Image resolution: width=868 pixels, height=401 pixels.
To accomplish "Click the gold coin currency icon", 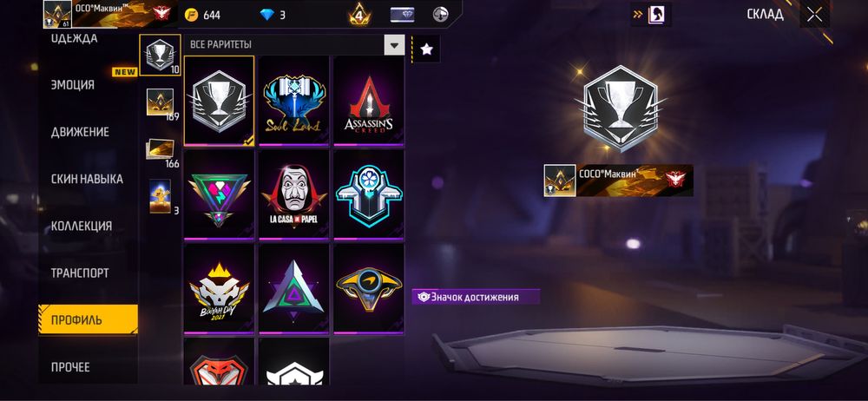I will [192, 15].
